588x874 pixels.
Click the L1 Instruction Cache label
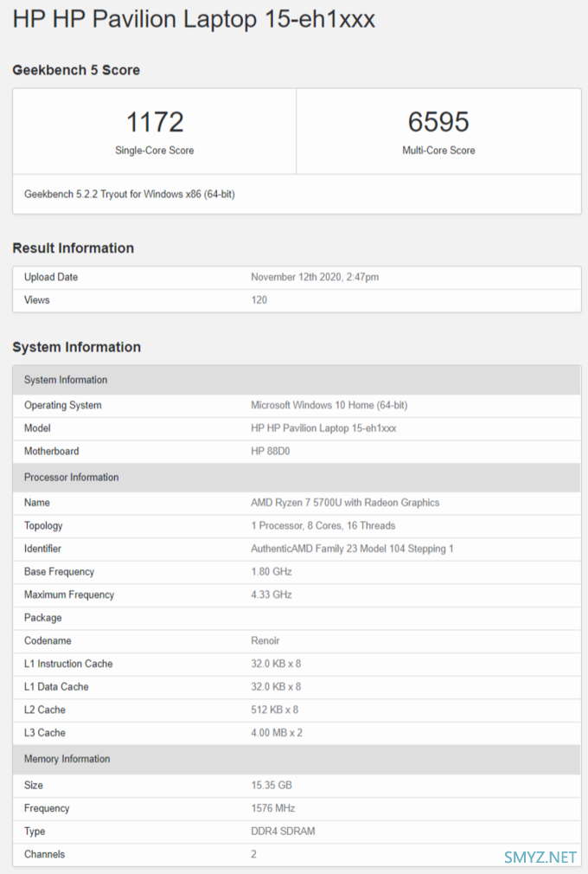[x=68, y=664]
